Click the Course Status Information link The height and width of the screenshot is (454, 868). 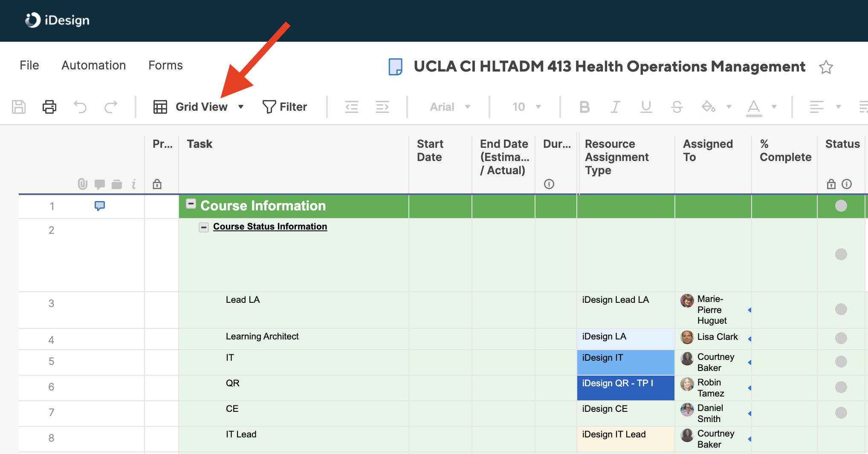point(270,227)
